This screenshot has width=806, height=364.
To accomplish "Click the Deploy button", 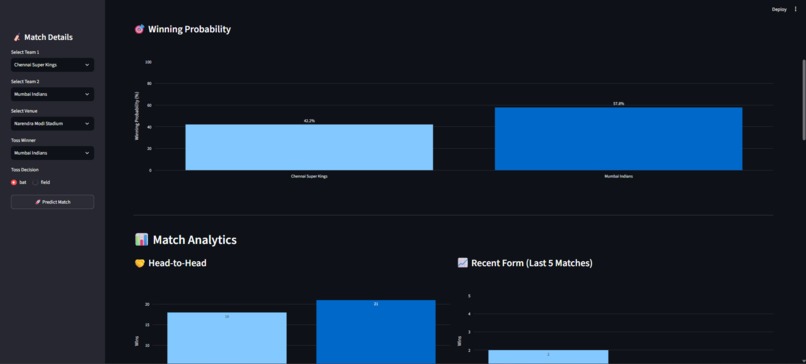I will (x=779, y=9).
